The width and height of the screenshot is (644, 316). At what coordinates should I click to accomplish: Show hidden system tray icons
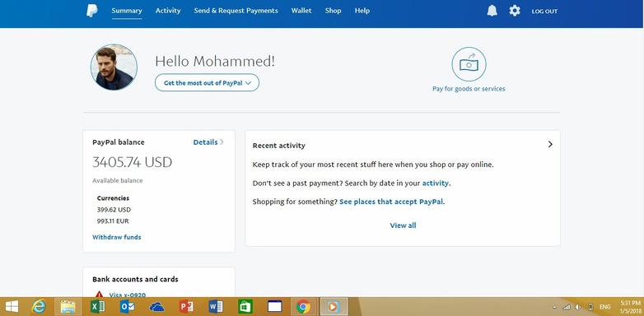[x=555, y=307]
